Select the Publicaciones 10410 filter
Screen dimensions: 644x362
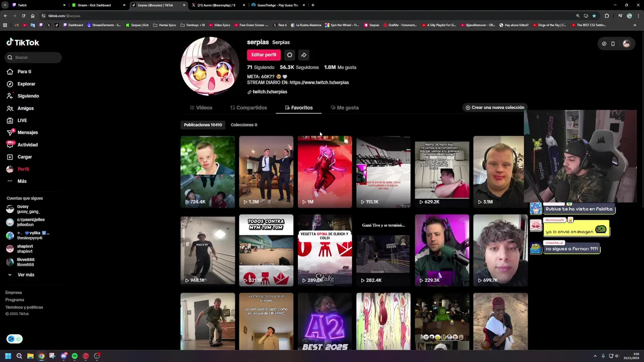pos(203,125)
